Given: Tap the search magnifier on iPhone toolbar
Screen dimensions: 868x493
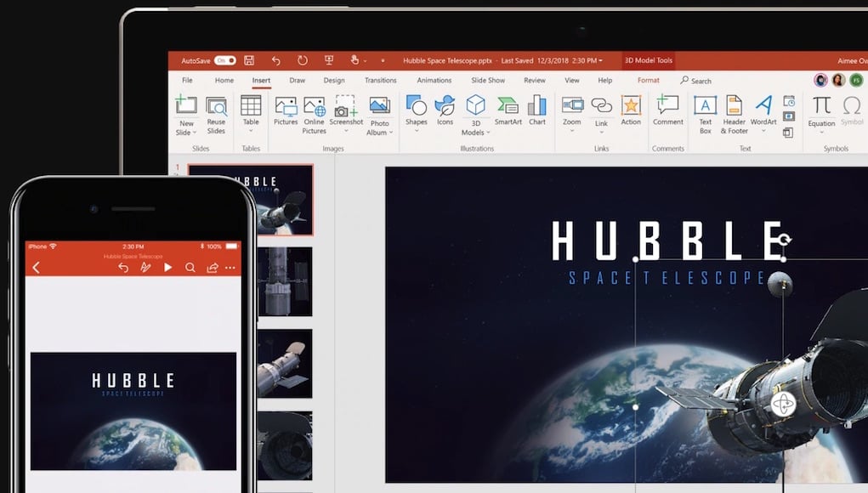Looking at the screenshot, I should pyautogui.click(x=190, y=268).
